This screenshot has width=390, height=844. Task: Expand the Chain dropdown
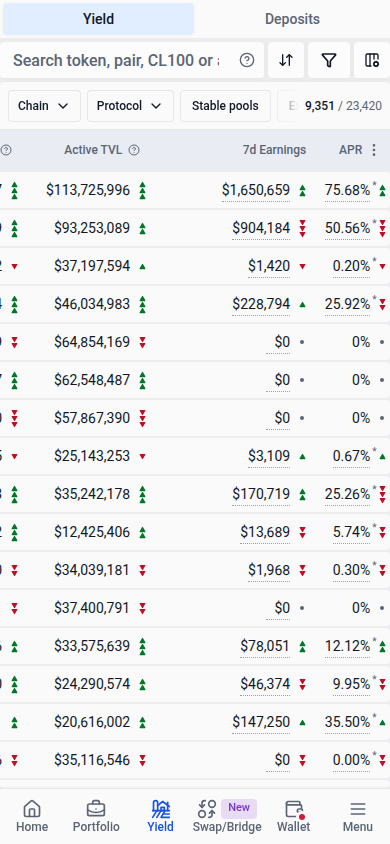(44, 106)
